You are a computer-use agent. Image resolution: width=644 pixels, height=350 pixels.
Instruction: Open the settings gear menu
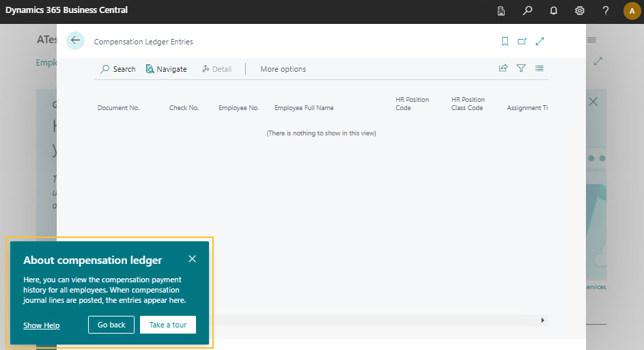point(579,11)
